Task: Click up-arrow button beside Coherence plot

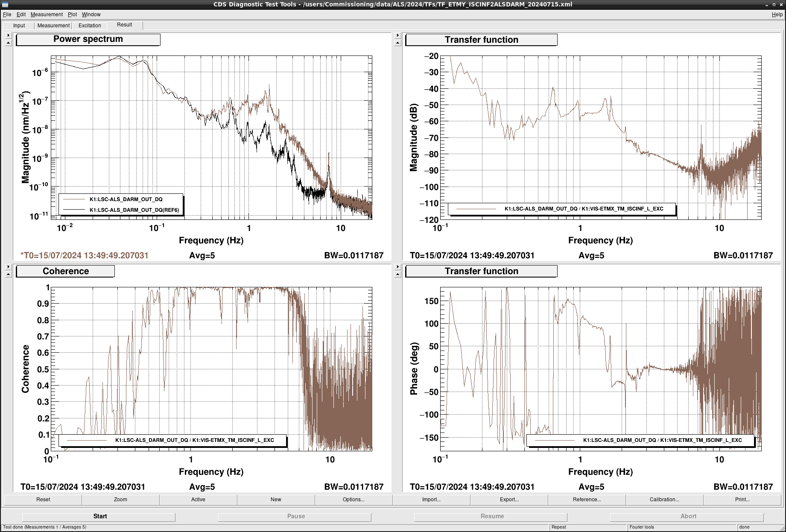Action: (8, 275)
